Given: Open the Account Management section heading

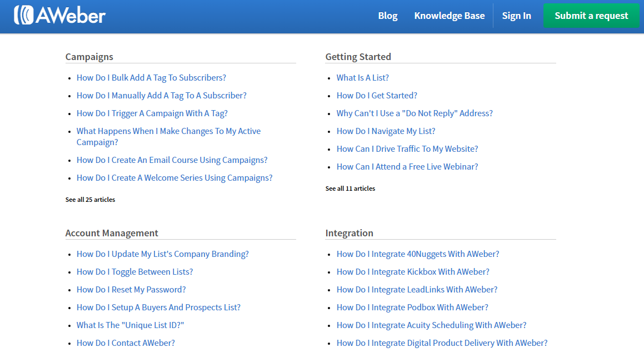Looking at the screenshot, I should coord(112,233).
